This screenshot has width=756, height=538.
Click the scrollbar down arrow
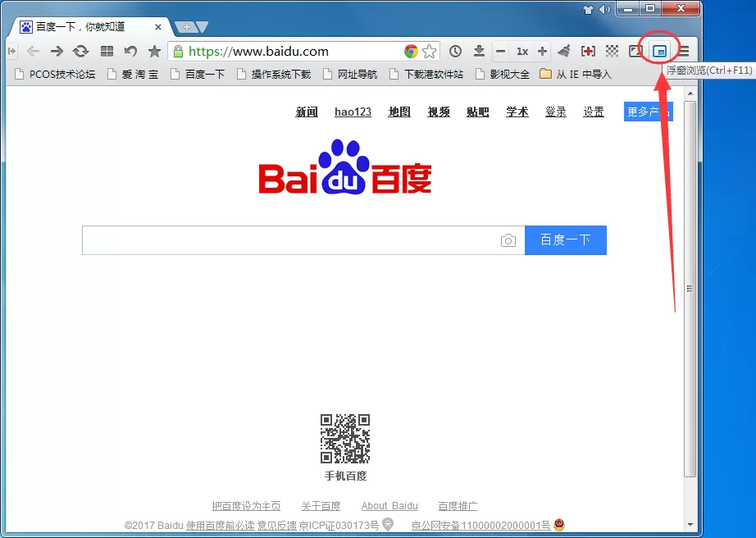[690, 524]
